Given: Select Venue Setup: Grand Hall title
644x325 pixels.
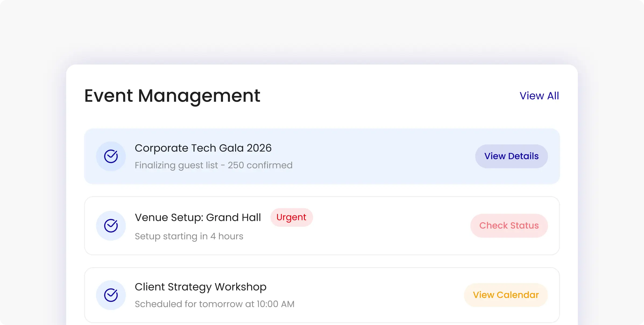Looking at the screenshot, I should click(x=198, y=217).
